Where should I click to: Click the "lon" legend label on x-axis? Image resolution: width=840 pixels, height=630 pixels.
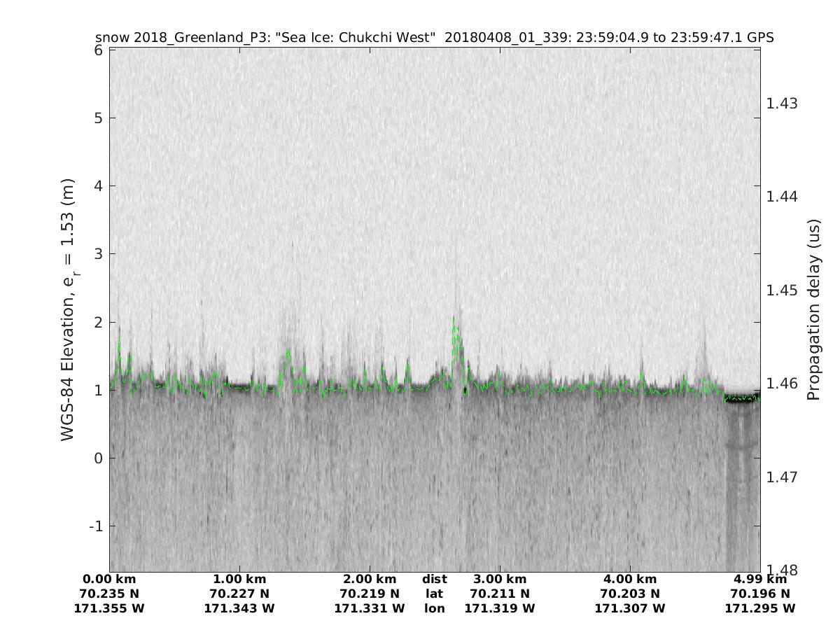pos(434,608)
